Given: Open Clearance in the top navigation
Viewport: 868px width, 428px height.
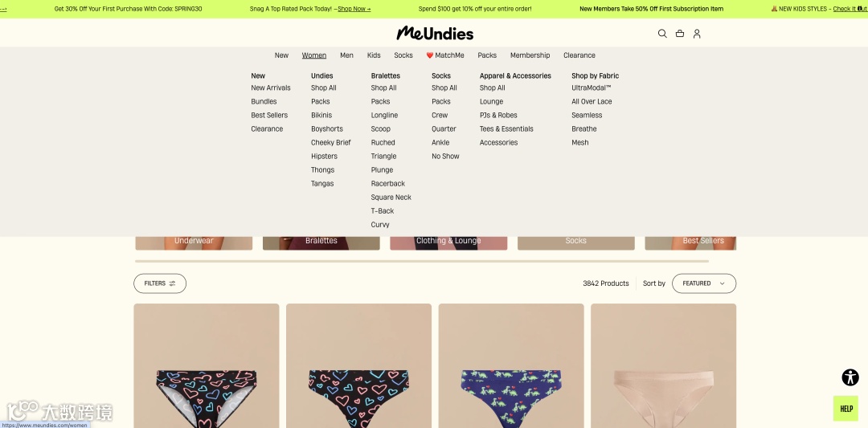Looking at the screenshot, I should (579, 55).
